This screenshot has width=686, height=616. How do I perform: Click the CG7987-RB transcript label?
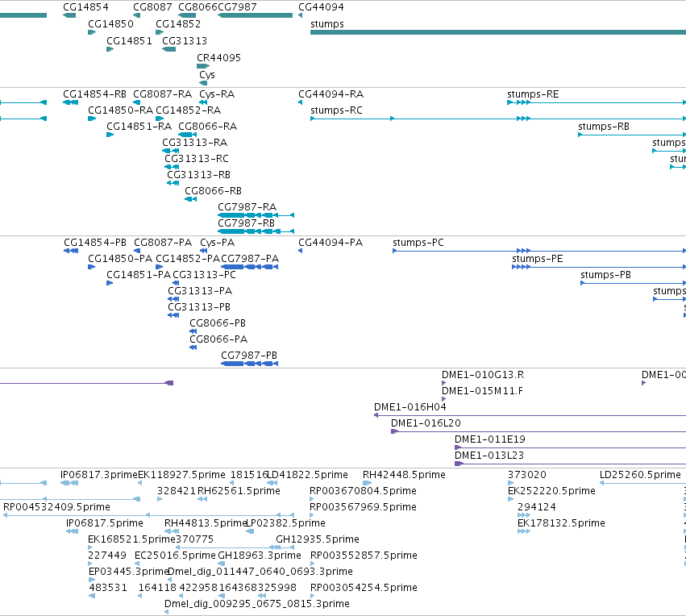click(x=247, y=223)
